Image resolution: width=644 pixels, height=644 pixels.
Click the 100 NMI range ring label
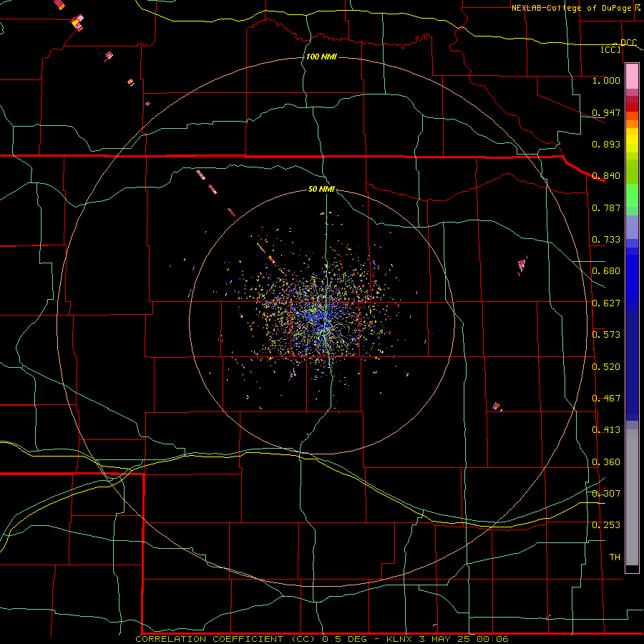(x=321, y=57)
